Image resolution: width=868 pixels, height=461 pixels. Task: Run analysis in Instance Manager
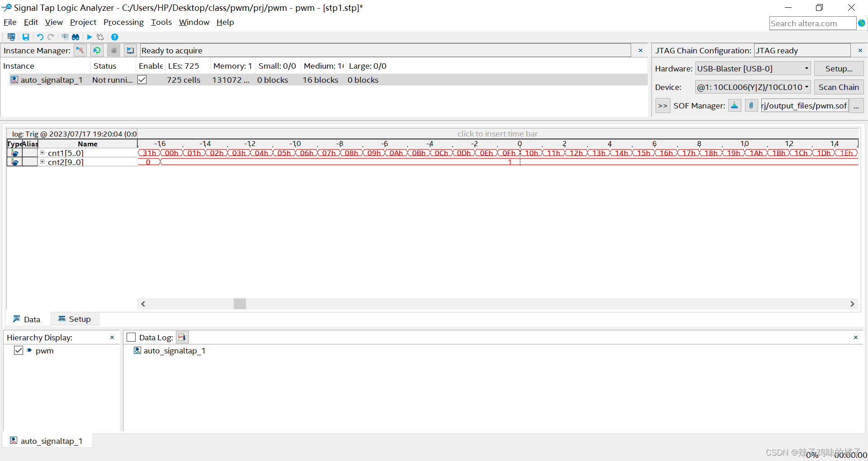click(x=80, y=50)
